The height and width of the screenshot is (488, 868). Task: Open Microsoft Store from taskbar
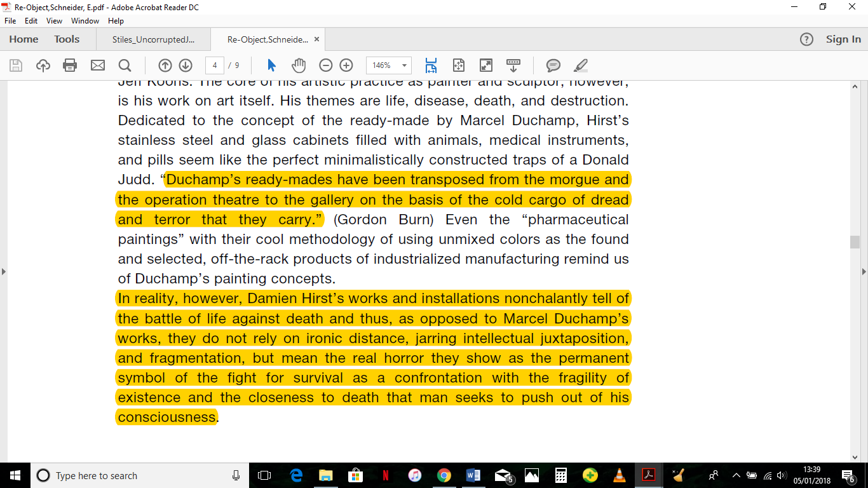pos(355,475)
